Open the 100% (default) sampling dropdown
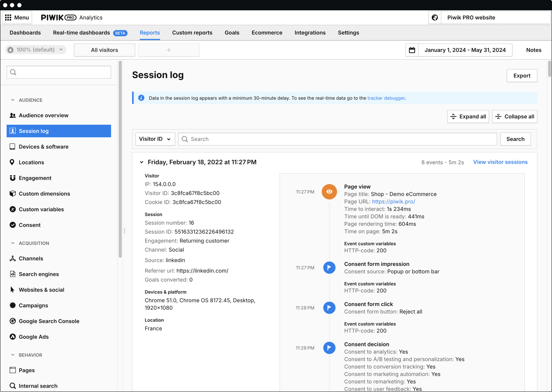 click(x=36, y=50)
